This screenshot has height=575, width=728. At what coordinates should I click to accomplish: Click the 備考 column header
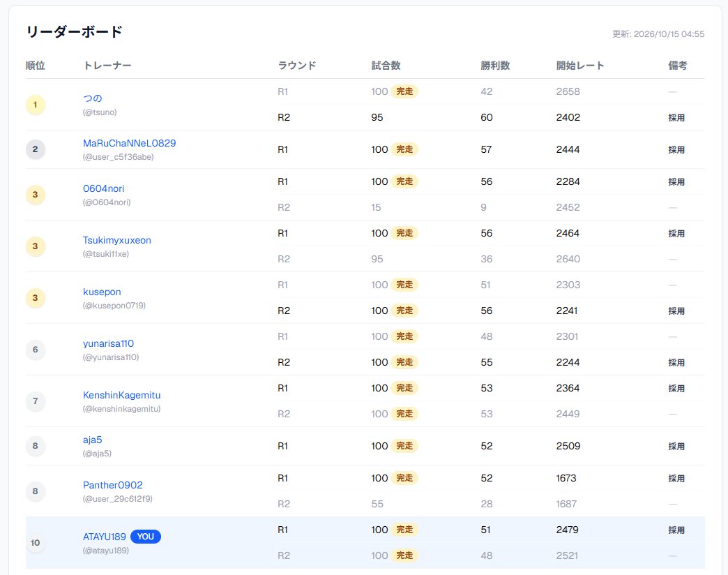[678, 66]
